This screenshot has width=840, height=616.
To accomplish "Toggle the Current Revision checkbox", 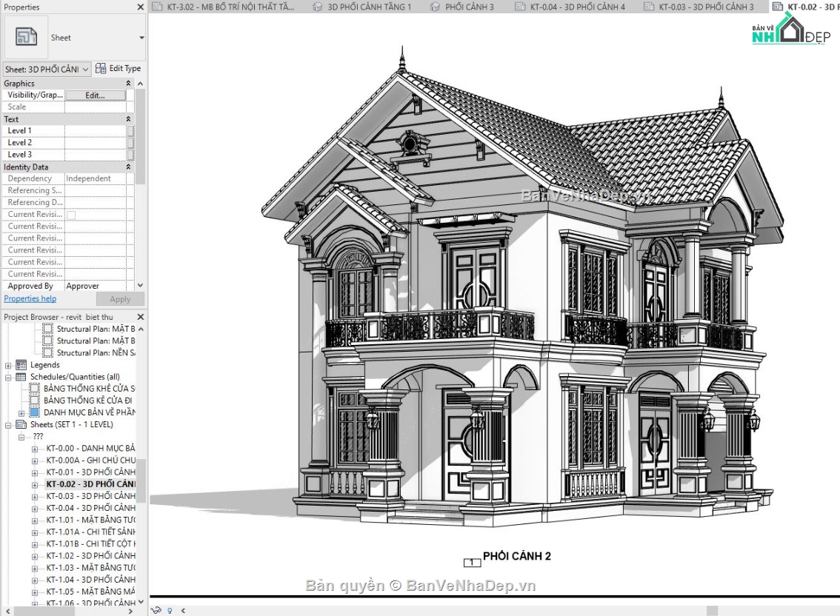I will pos(71,215).
